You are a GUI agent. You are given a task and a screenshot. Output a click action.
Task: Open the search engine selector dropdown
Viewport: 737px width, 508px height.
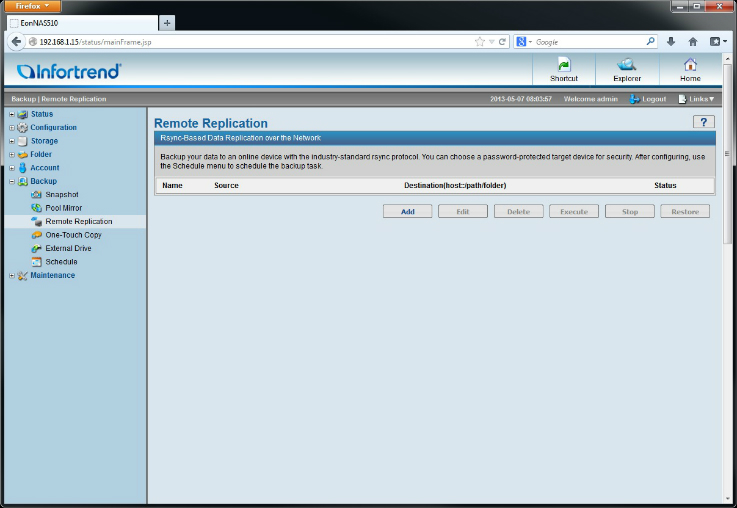[524, 42]
